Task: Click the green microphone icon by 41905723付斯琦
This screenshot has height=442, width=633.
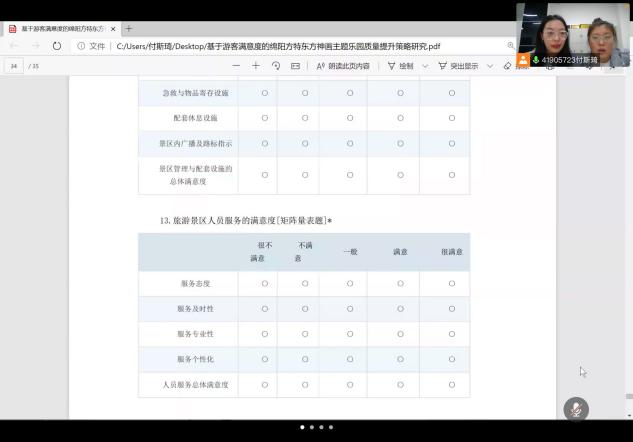Action: click(x=536, y=60)
